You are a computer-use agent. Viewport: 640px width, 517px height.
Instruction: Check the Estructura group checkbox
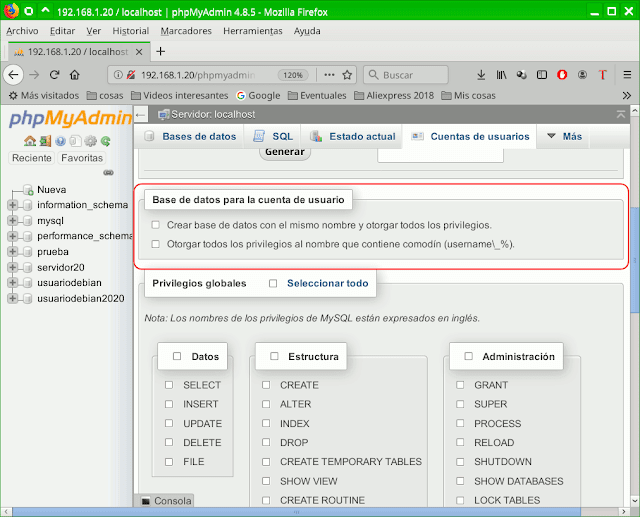click(x=274, y=356)
